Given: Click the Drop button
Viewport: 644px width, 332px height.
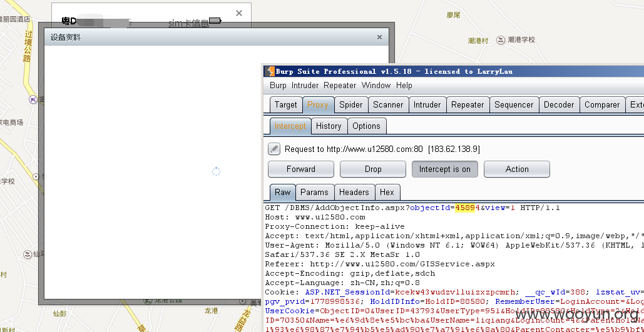Looking at the screenshot, I should point(373,169).
